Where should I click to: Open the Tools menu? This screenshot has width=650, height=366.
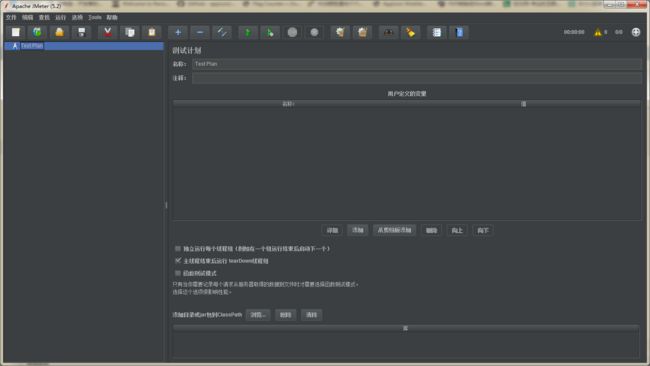95,17
